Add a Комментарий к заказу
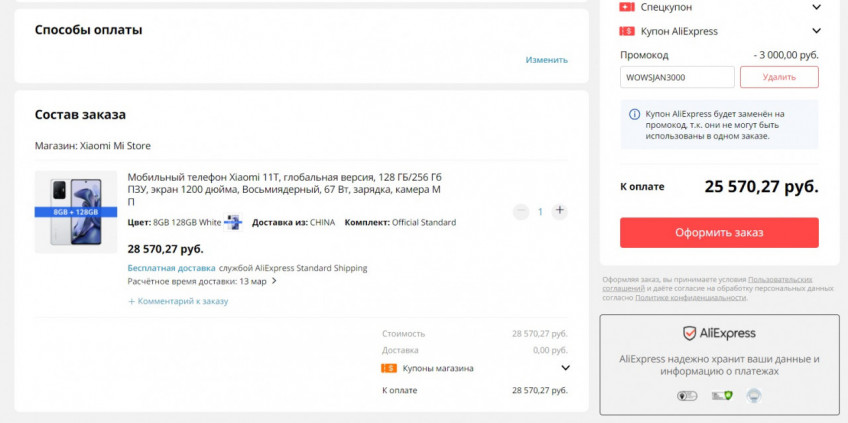848x423 pixels. (x=178, y=301)
